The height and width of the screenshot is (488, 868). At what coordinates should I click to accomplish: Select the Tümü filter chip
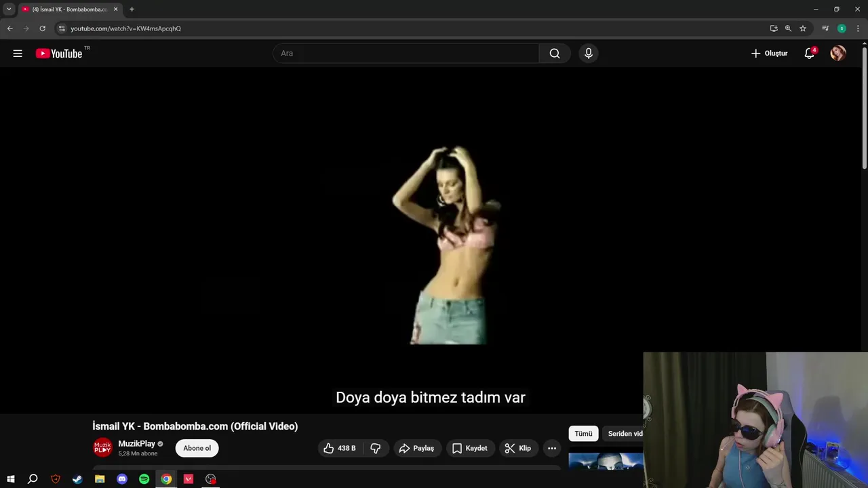click(x=583, y=434)
